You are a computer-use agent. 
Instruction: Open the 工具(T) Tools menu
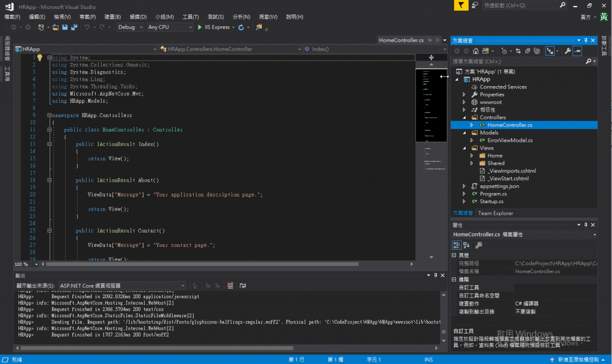click(191, 17)
